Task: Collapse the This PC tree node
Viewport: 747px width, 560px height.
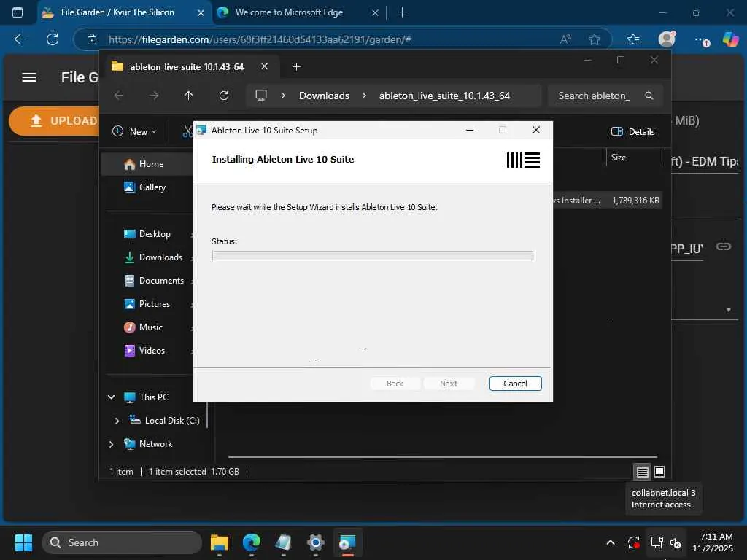Action: click(x=111, y=397)
